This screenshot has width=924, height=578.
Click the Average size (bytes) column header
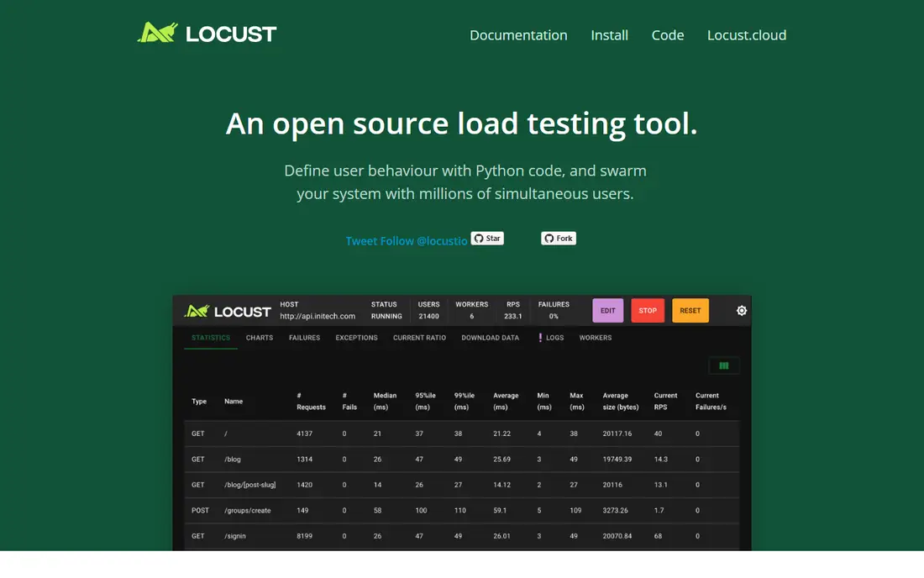pyautogui.click(x=621, y=402)
